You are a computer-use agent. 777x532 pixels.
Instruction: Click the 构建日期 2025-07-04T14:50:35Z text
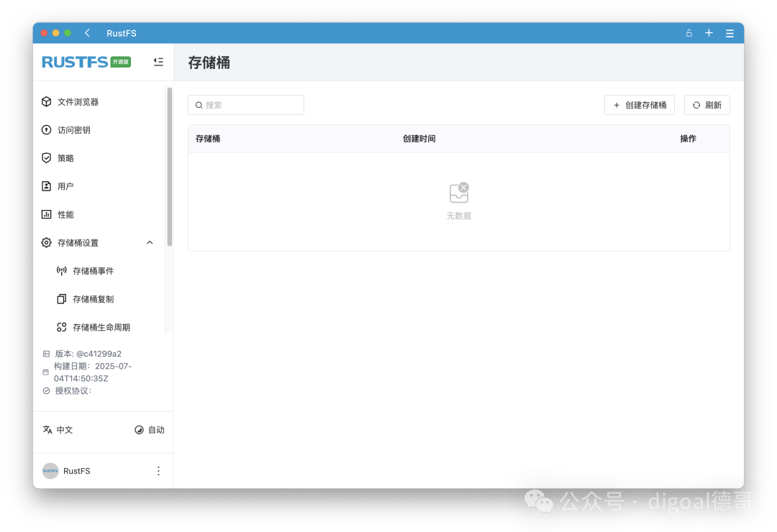93,372
